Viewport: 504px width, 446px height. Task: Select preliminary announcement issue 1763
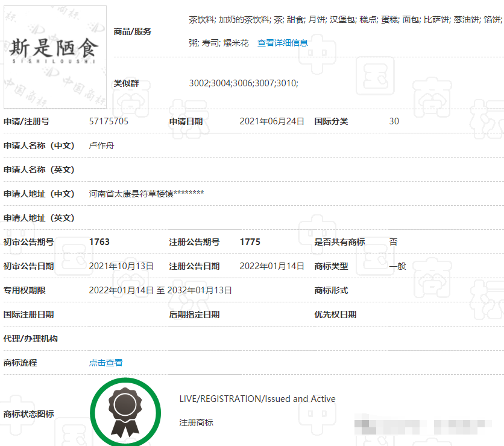click(x=99, y=242)
